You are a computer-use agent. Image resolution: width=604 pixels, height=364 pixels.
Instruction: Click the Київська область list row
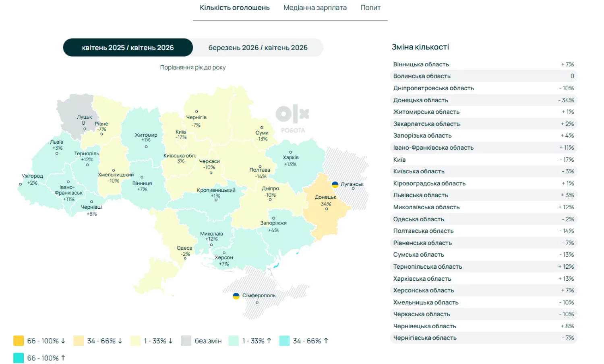pos(484,171)
